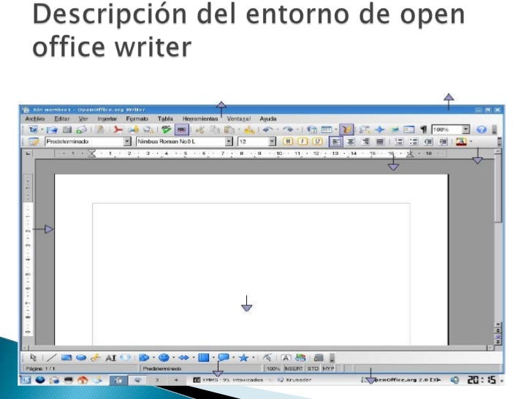Toggle bulleted list
Screen dimensions: 532x399
click(414, 142)
